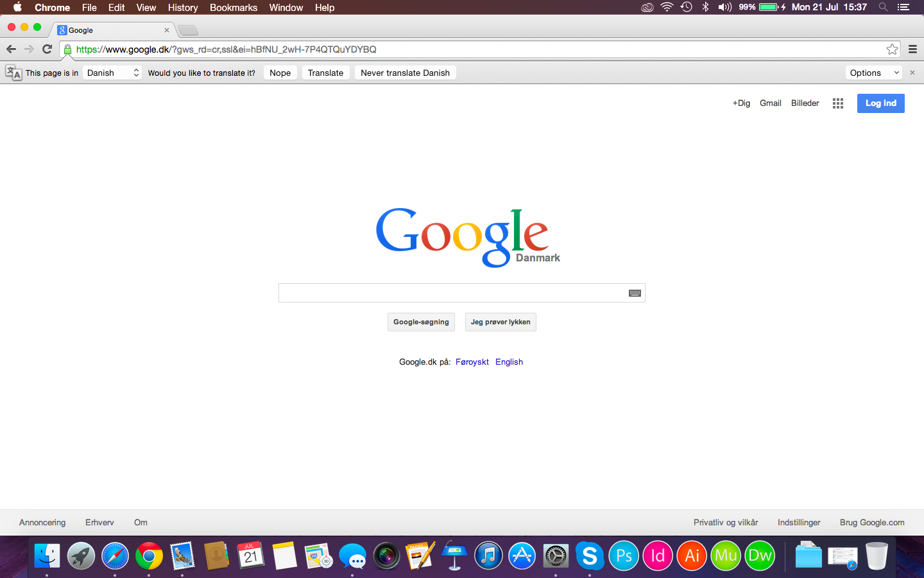Launch Adobe Muse Mu icon in Dock
The image size is (924, 578).
(x=726, y=556)
